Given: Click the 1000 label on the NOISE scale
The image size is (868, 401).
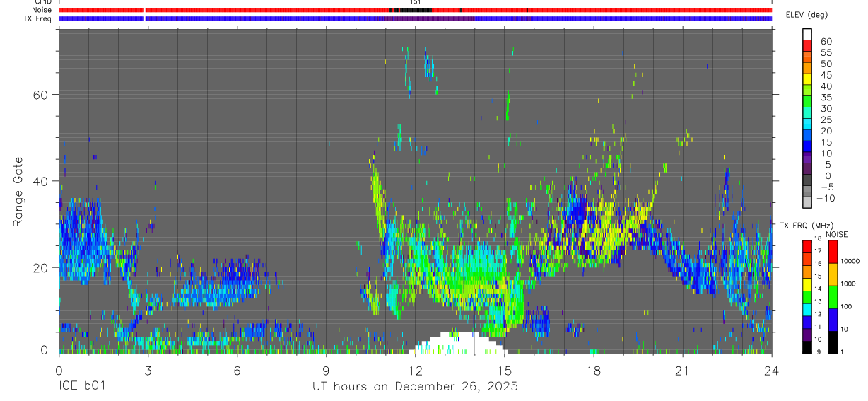Looking at the screenshot, I should coord(850,284).
